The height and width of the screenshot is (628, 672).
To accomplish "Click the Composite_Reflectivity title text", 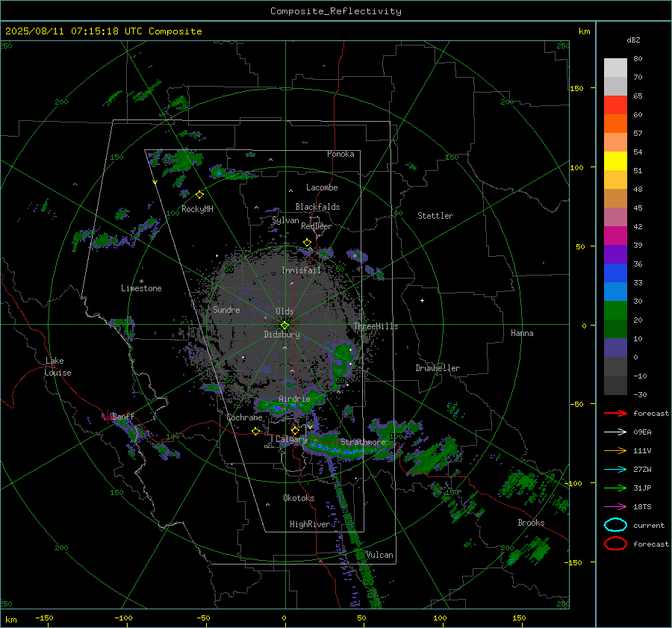I will [x=335, y=11].
